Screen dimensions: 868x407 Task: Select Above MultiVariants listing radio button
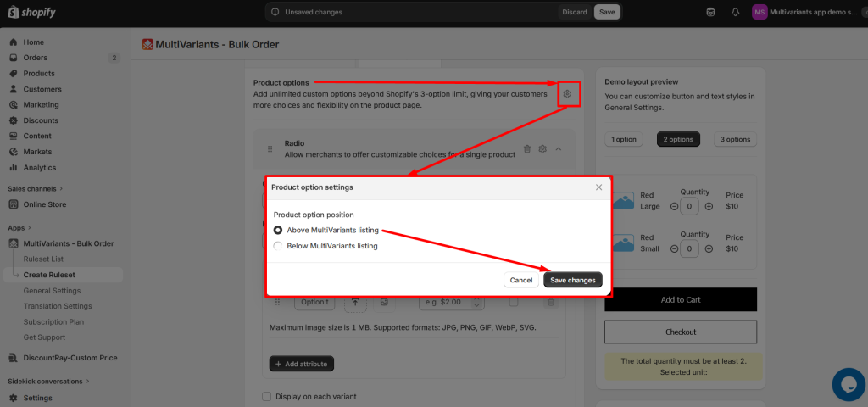[278, 231]
